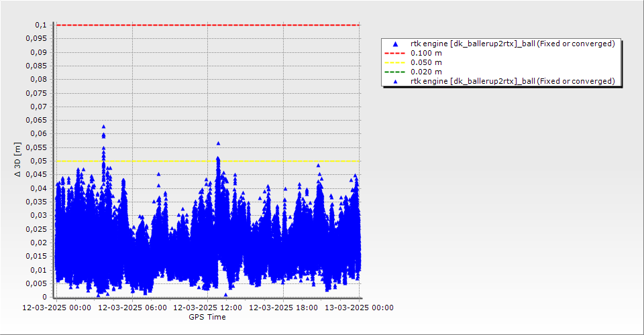Click the small blue triangle legend marker

point(395,82)
